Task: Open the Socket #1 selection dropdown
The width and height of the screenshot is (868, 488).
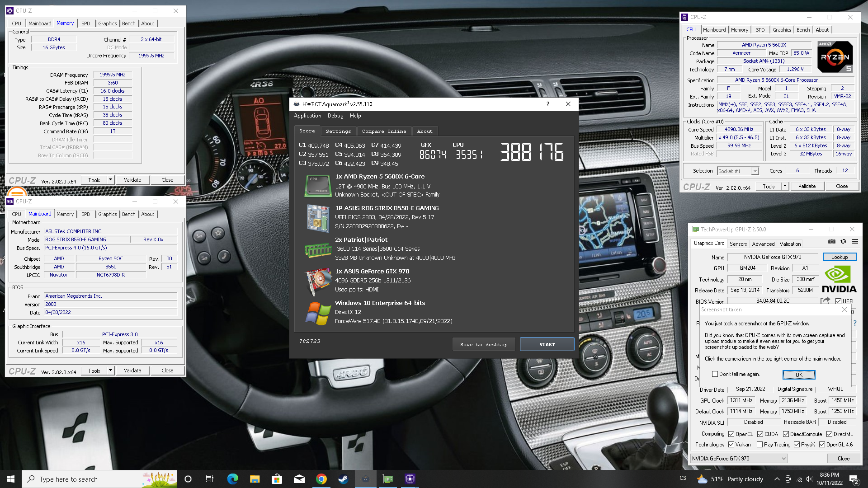Action: (755, 171)
